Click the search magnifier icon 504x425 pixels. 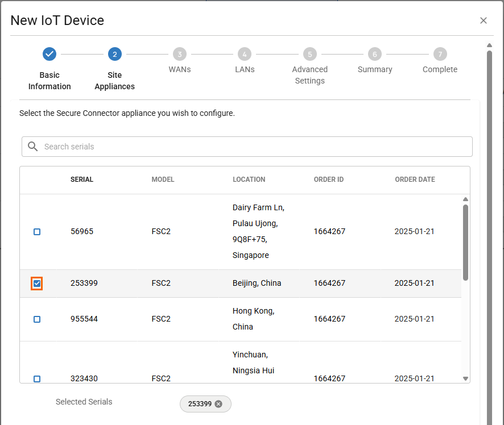pyautogui.click(x=33, y=147)
